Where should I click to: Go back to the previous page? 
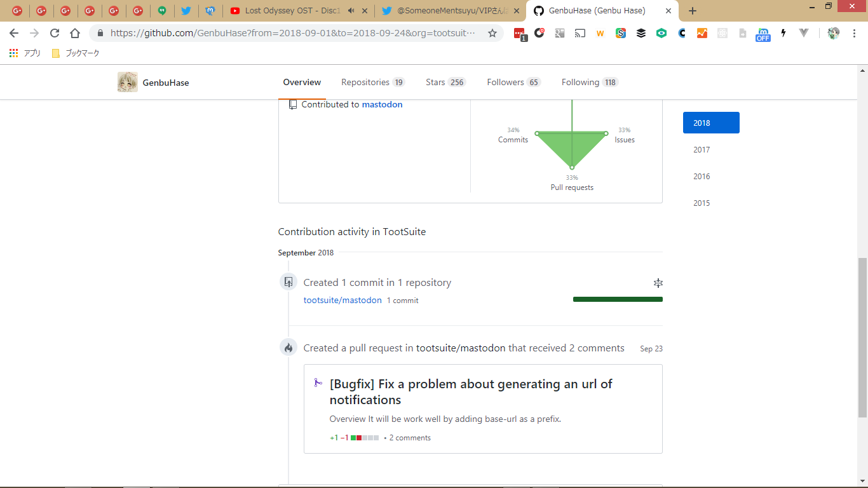tap(14, 33)
